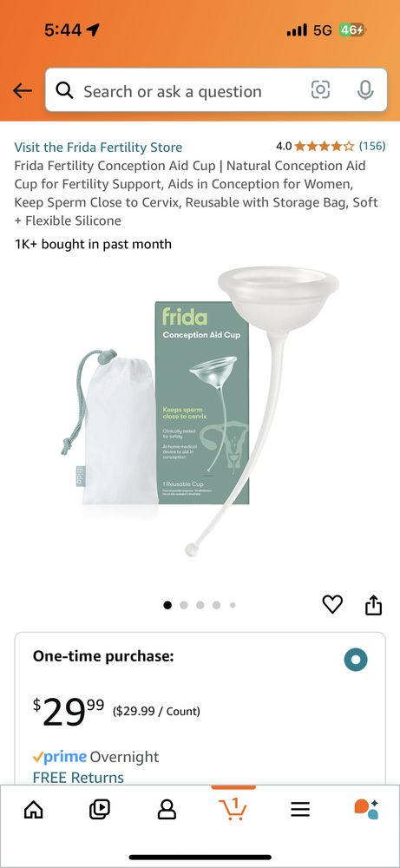Open the Rufus AI assistant icon
The image size is (400, 868).
(x=366, y=809)
